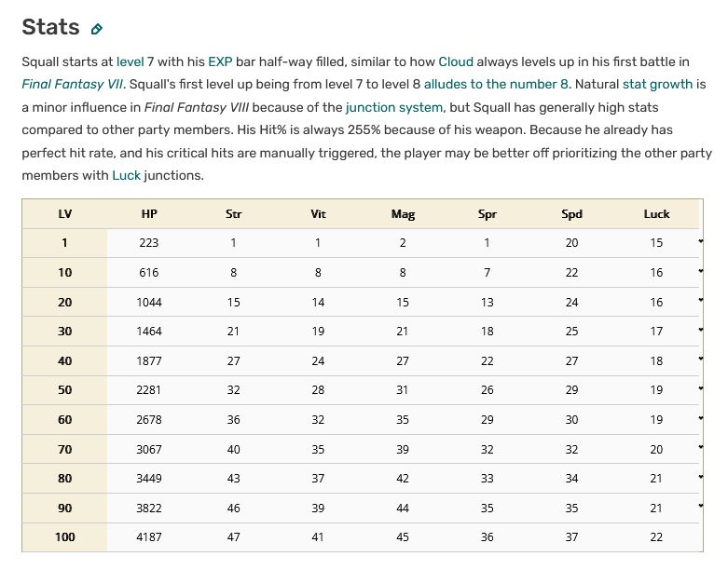This screenshot has width=728, height=570.
Task: Click Mag value '39' in level 70 row
Action: [x=403, y=450]
